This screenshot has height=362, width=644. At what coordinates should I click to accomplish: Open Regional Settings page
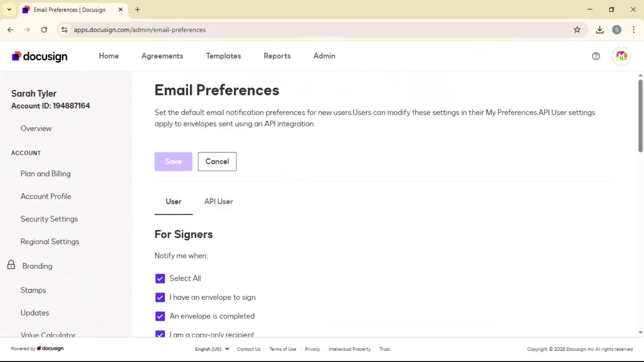50,242
